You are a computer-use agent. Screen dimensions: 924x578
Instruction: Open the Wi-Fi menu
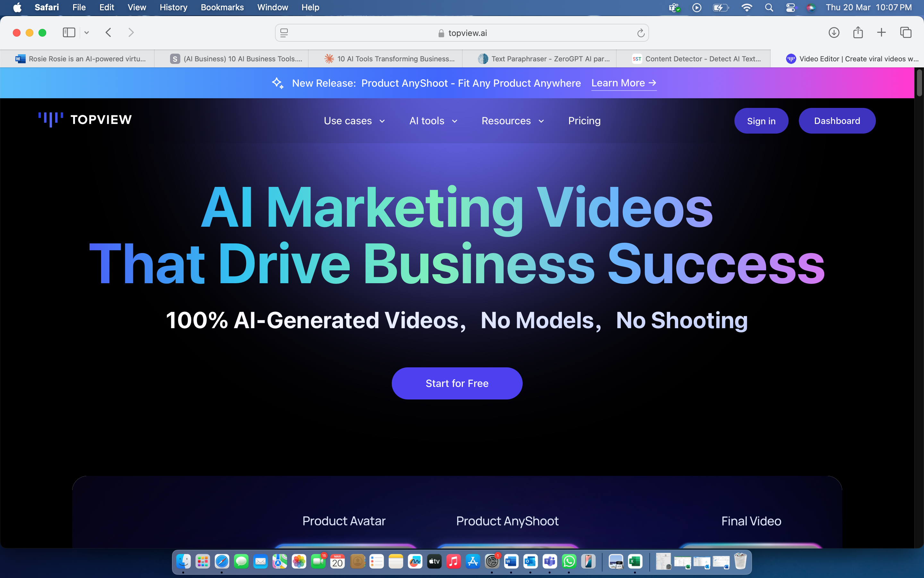[x=747, y=7]
